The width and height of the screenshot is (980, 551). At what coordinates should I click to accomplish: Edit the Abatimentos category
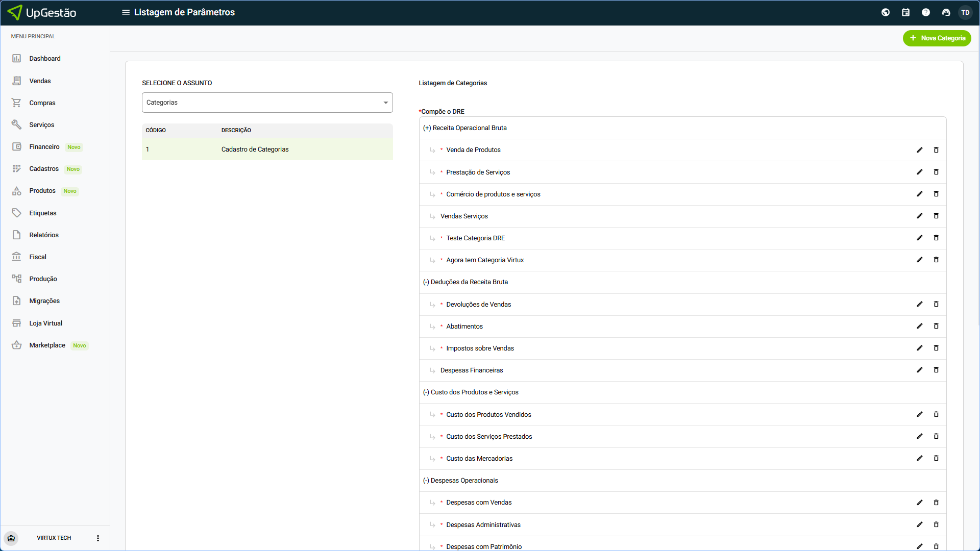tap(919, 326)
